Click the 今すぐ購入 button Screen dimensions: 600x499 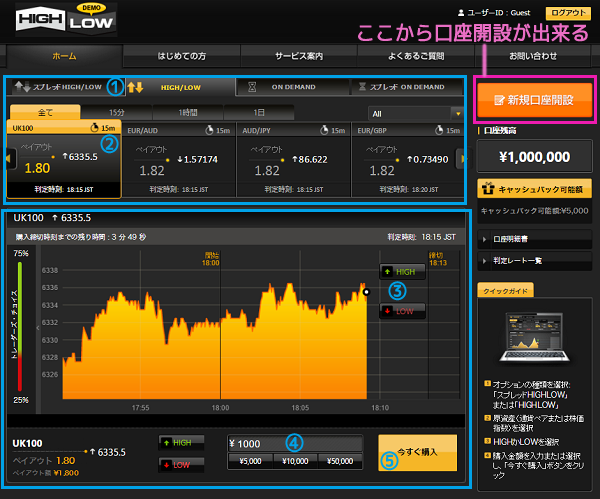(x=417, y=452)
